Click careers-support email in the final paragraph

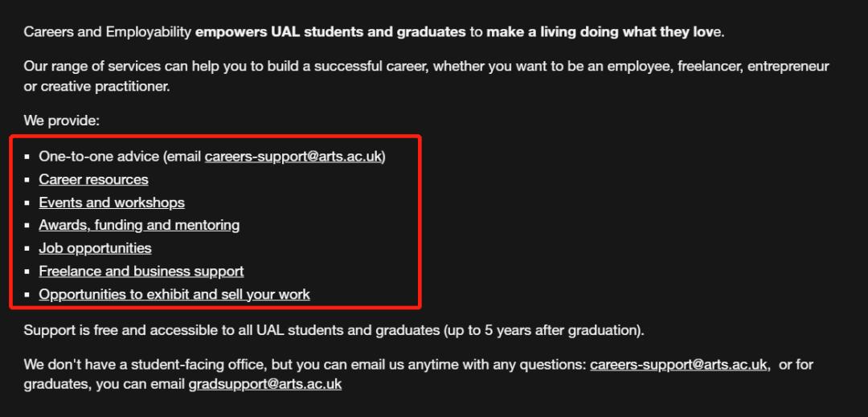click(x=678, y=365)
